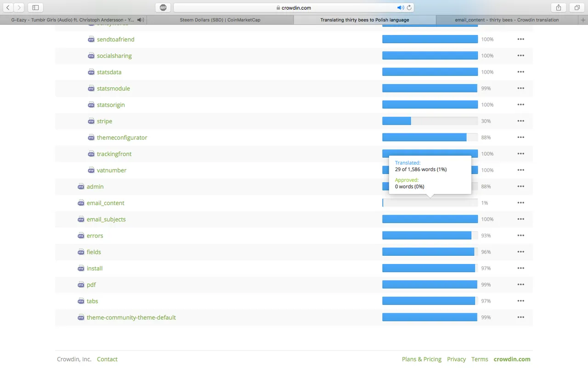Image resolution: width=588 pixels, height=368 pixels.
Task: Open the socialsharing file
Action: click(114, 56)
